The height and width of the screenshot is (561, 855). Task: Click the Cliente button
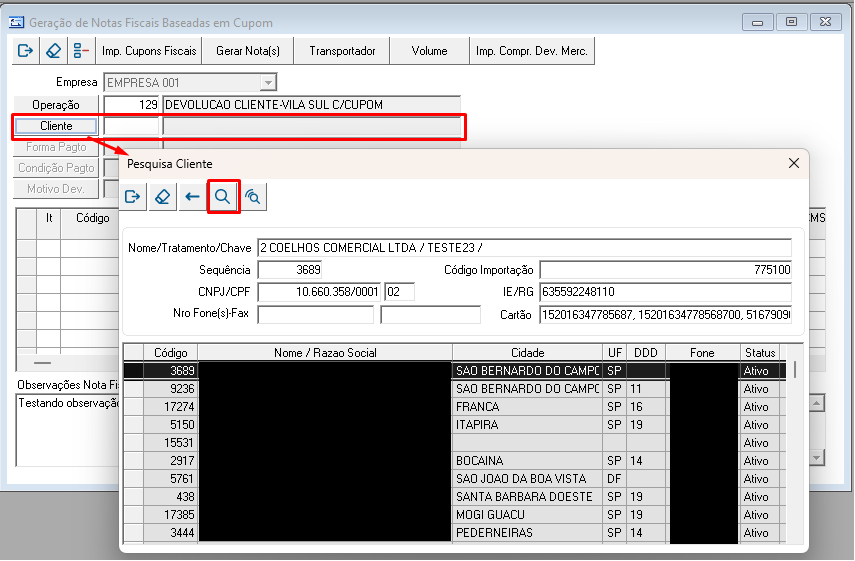(x=56, y=126)
